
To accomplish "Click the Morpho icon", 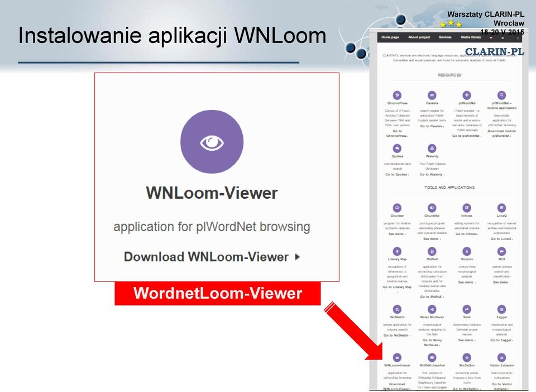I will [x=467, y=251].
